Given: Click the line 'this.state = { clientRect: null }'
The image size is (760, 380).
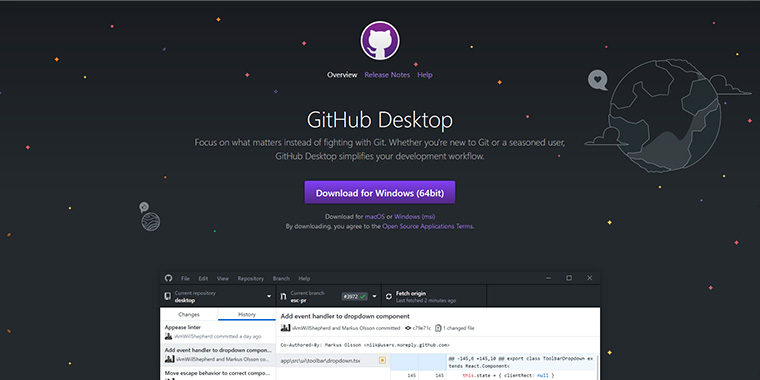Looking at the screenshot, I should pyautogui.click(x=507, y=376).
